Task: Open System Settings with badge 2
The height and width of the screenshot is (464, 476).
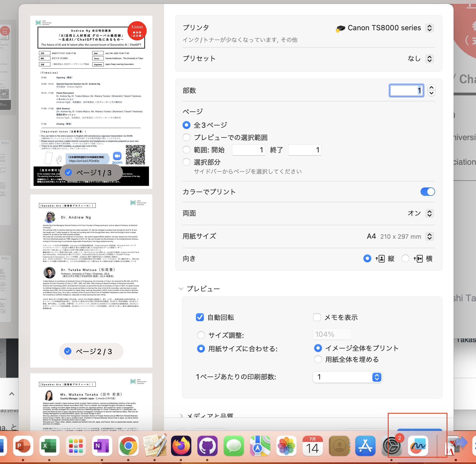Action: pyautogui.click(x=391, y=446)
